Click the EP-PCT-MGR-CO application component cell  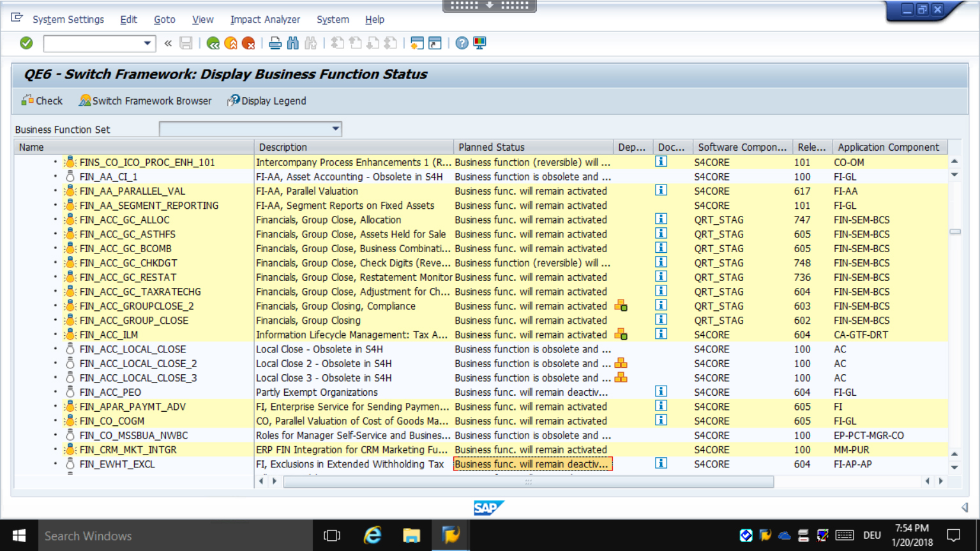869,435
